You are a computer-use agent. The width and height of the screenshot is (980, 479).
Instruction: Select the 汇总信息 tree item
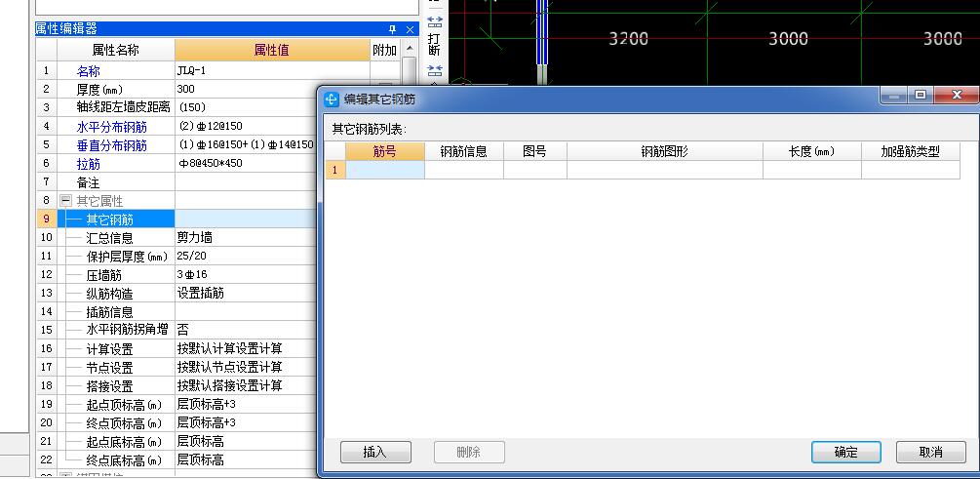(109, 238)
